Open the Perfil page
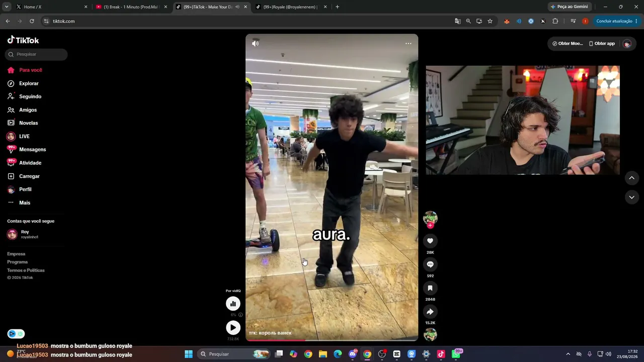The width and height of the screenshot is (644, 362). [x=19, y=190]
